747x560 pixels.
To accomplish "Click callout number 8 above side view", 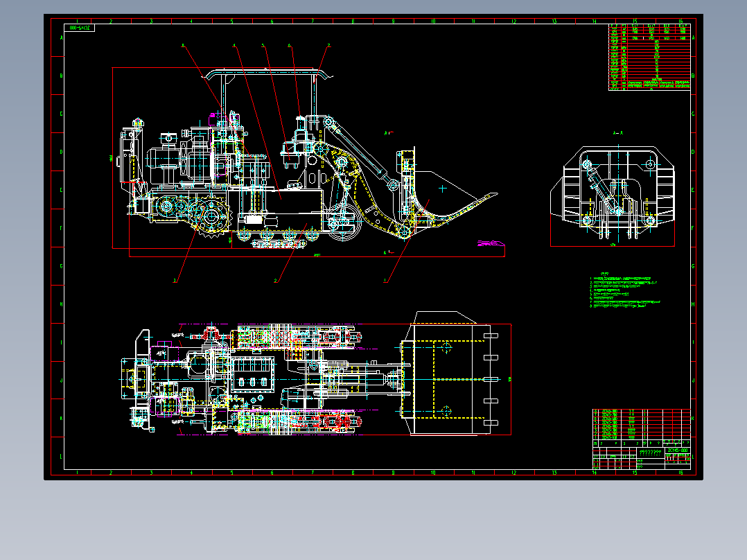I will 182,46.
